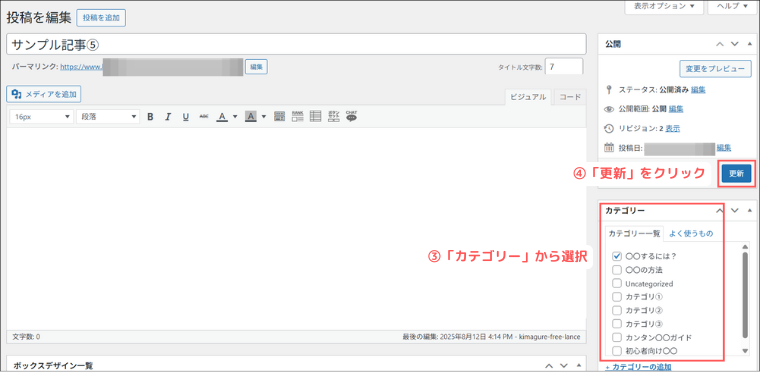Click 変更をプレビュー button
The height and width of the screenshot is (376, 760).
tap(715, 69)
